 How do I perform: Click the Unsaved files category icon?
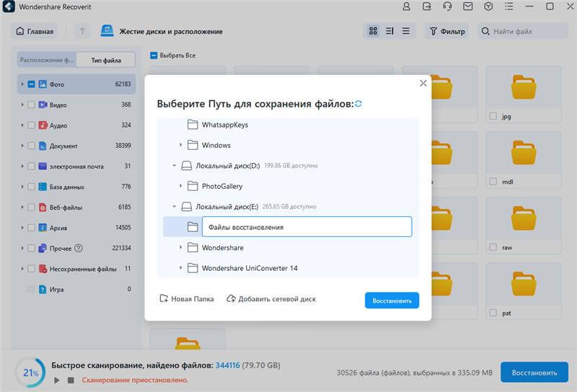pyautogui.click(x=43, y=269)
